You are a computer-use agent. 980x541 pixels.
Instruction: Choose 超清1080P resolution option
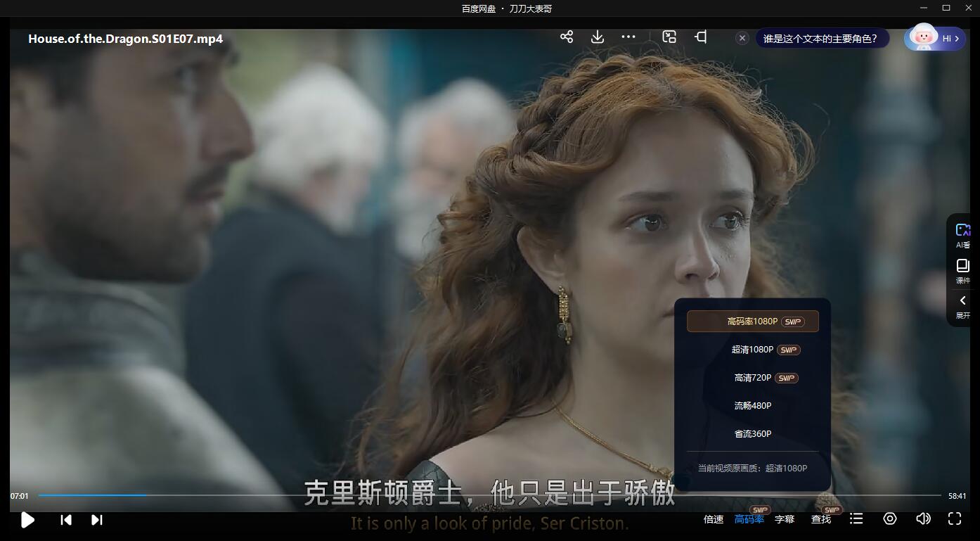click(x=752, y=349)
